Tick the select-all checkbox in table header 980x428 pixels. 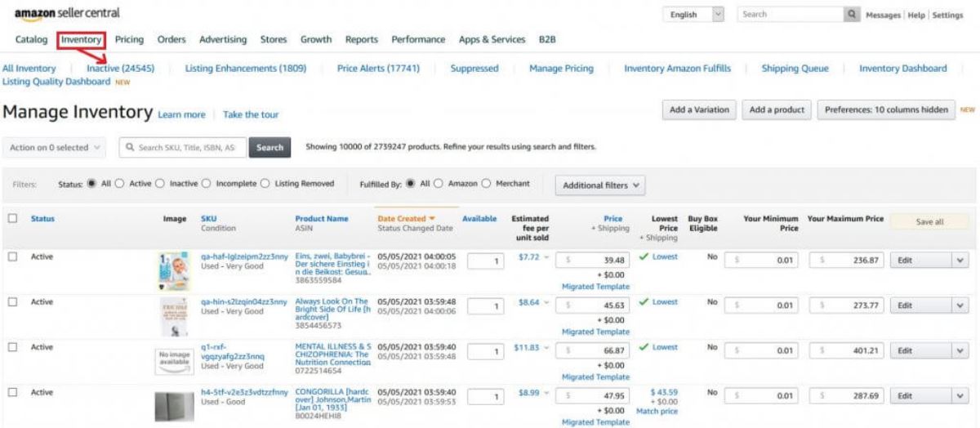click(12, 219)
